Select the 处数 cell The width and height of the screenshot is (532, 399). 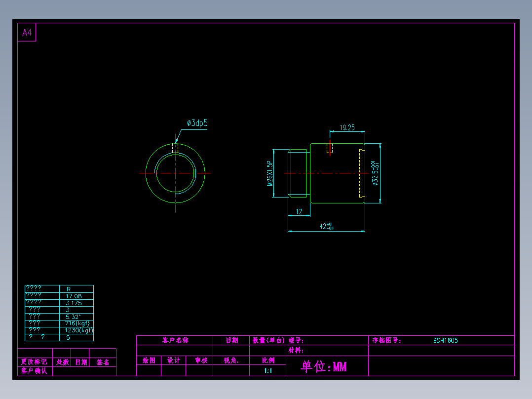click(62, 362)
